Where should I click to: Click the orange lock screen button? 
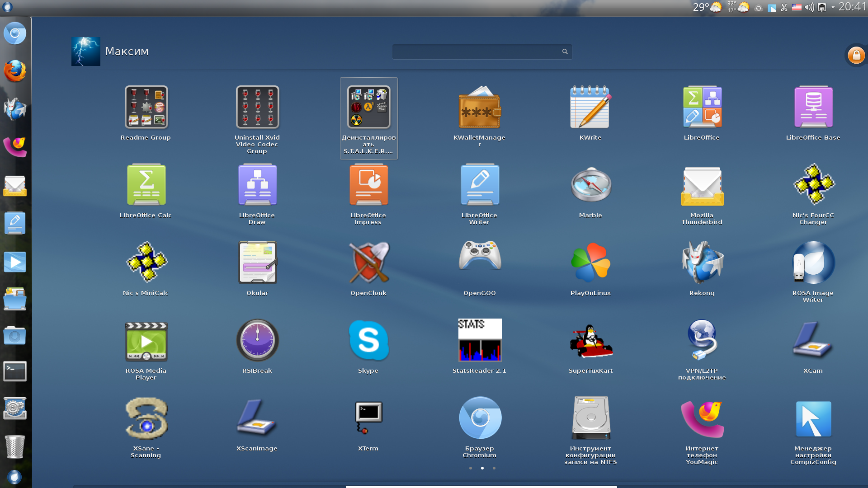pyautogui.click(x=856, y=56)
